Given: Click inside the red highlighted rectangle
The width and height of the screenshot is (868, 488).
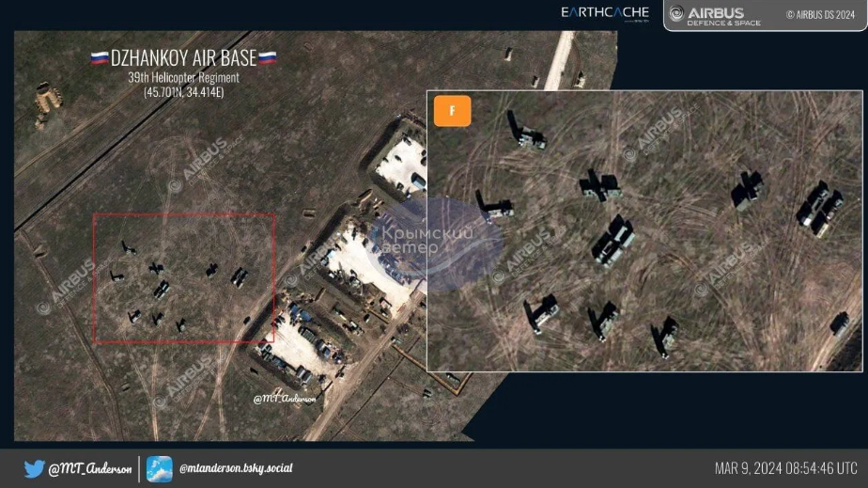Looking at the screenshot, I should pos(184,278).
